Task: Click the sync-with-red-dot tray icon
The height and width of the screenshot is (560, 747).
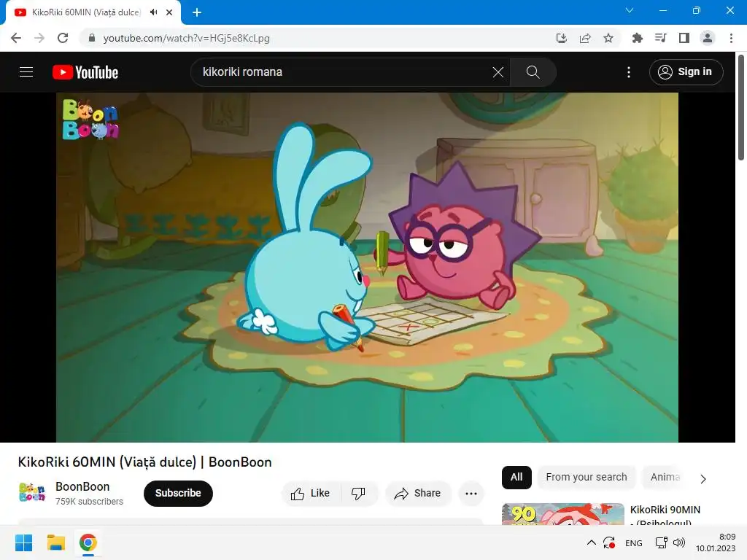Action: pyautogui.click(x=609, y=542)
